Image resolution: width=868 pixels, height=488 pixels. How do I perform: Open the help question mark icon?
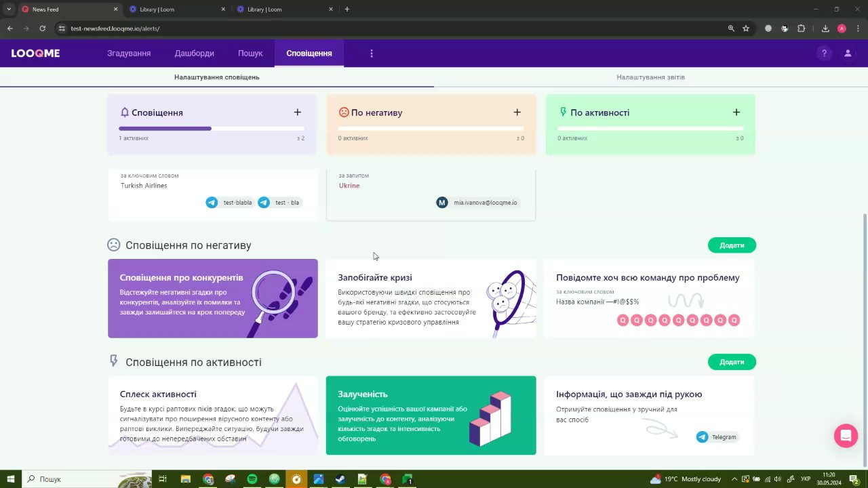tap(824, 53)
